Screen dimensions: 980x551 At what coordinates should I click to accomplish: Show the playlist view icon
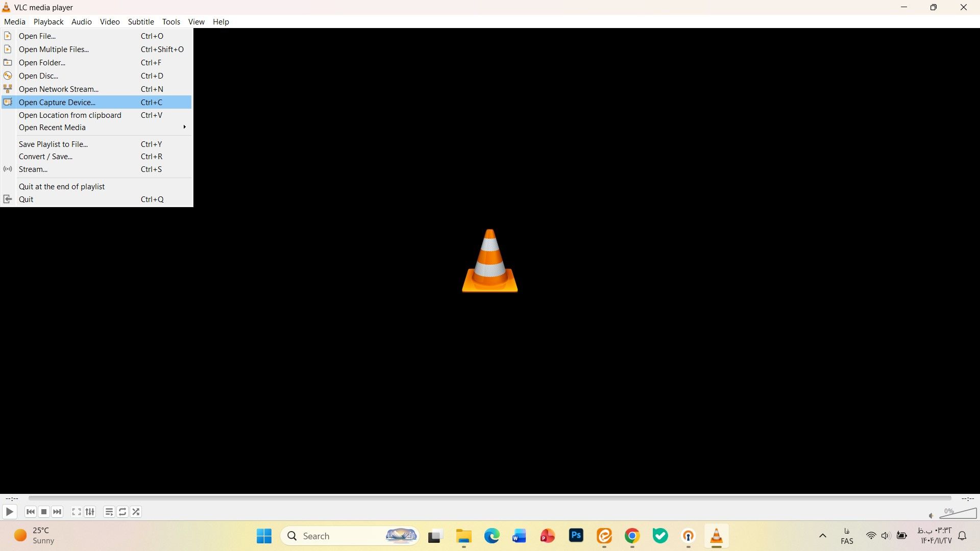108,512
